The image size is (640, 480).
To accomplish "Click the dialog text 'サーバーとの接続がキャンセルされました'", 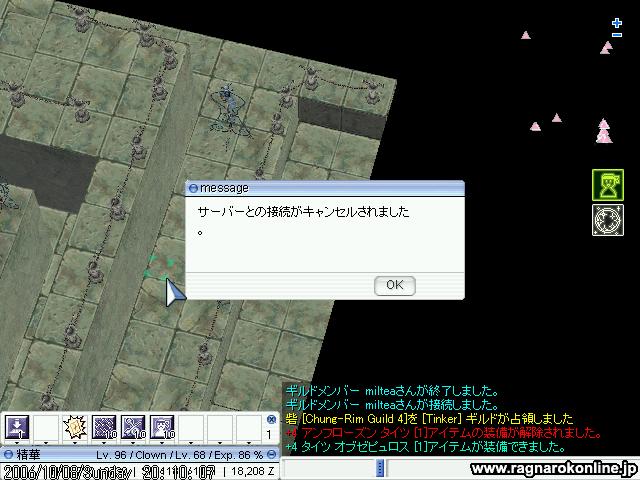I will coord(303,212).
